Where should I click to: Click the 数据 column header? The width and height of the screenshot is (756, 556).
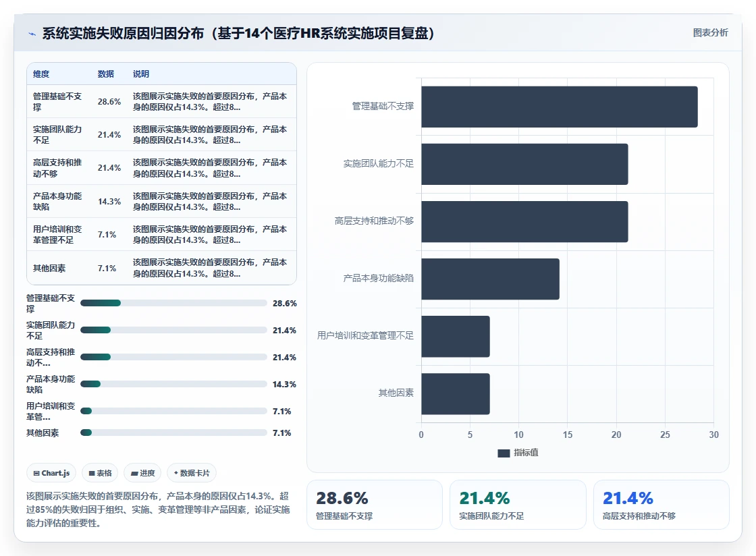105,74
